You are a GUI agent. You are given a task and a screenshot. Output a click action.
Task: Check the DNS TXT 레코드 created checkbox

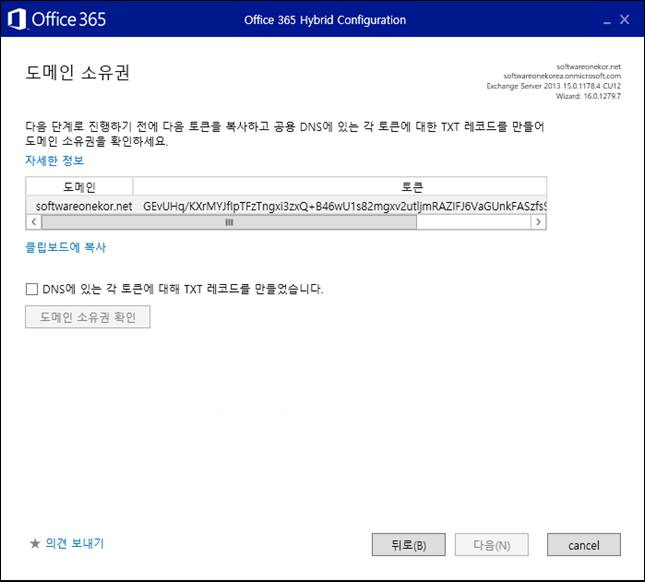32,289
